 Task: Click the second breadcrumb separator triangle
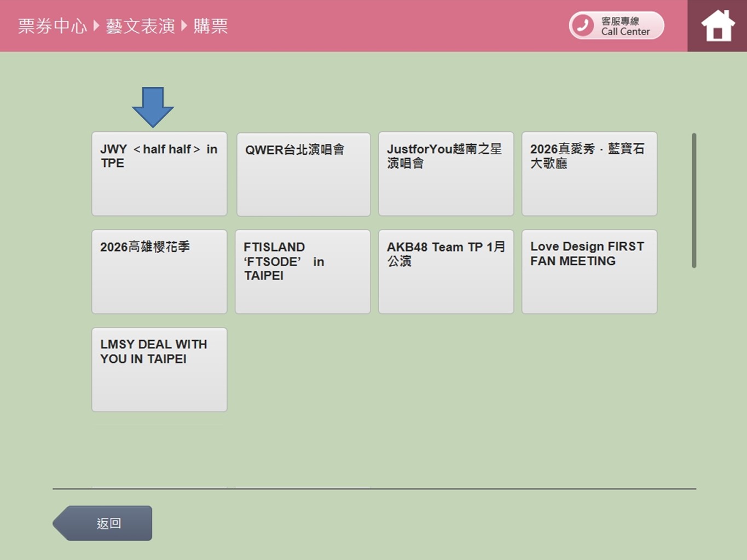tap(184, 26)
